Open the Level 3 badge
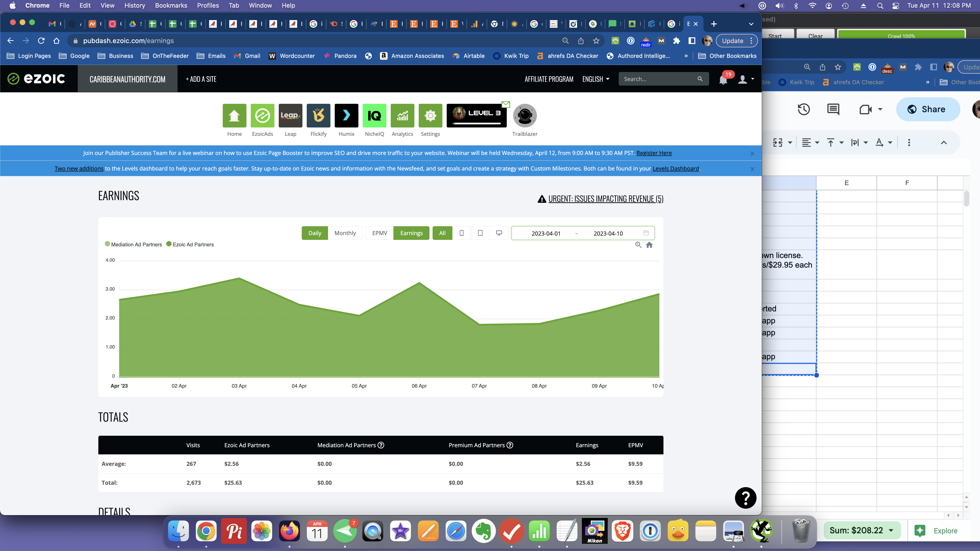This screenshot has width=980, height=551. (477, 115)
